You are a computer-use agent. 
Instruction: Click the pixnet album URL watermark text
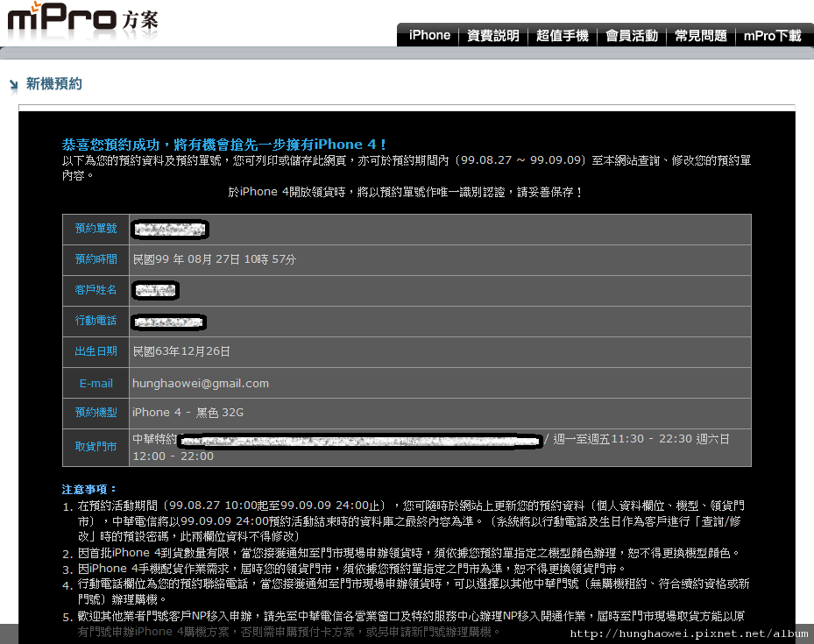pos(689,633)
